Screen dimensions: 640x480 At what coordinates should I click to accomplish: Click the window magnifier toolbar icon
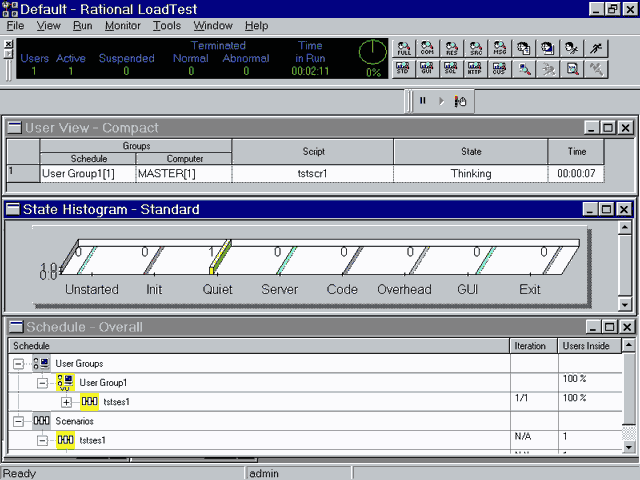point(572,69)
